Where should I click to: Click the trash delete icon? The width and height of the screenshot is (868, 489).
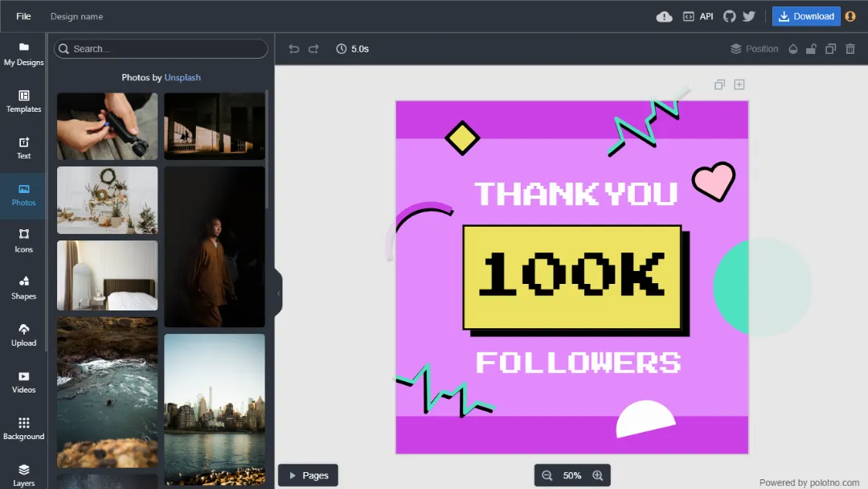(x=850, y=49)
